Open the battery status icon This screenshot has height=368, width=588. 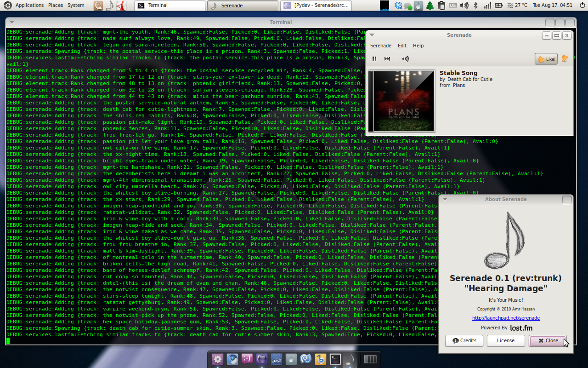point(499,6)
